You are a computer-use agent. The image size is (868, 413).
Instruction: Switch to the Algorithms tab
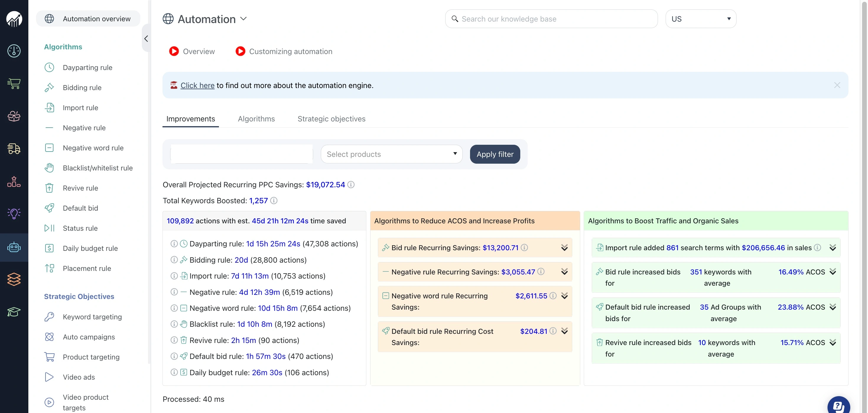tap(256, 118)
